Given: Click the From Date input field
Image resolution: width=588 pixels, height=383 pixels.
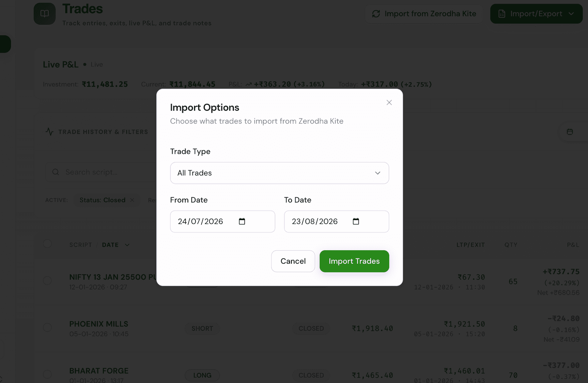Looking at the screenshot, I should click(223, 221).
